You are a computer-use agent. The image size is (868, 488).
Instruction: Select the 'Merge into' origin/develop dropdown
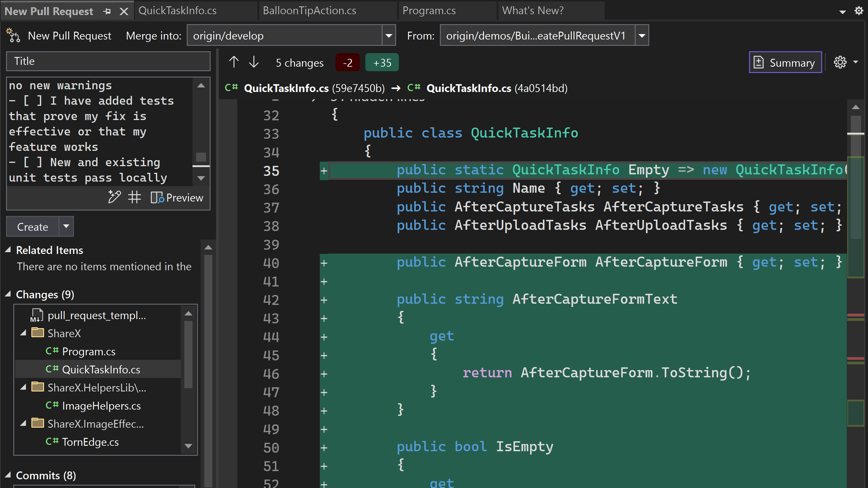(291, 36)
